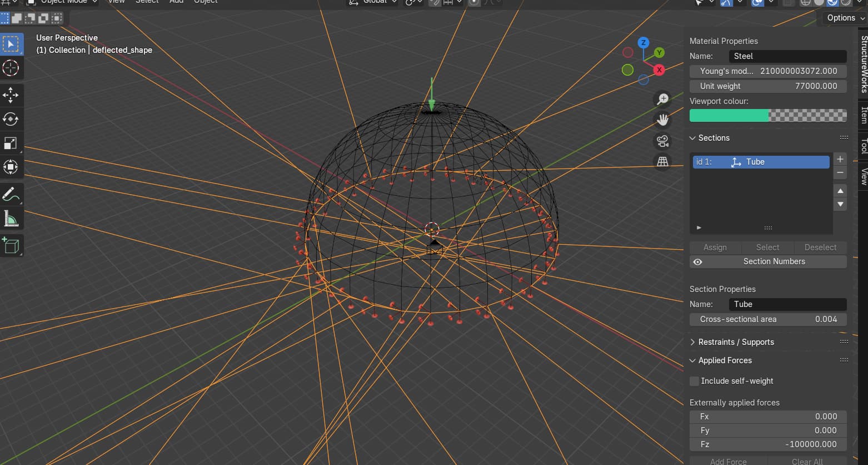Select the Annotate tool
Viewport: 868px width, 465px height.
pyautogui.click(x=11, y=195)
